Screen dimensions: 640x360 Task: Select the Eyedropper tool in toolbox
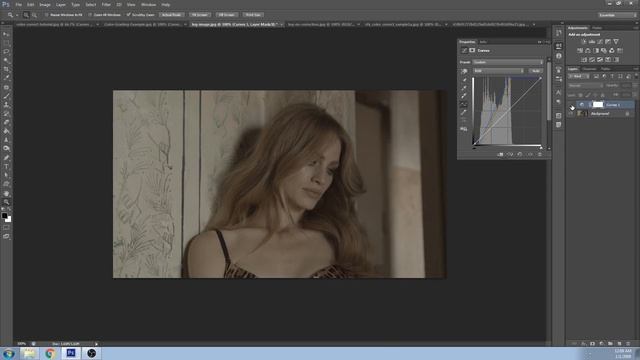[6, 78]
